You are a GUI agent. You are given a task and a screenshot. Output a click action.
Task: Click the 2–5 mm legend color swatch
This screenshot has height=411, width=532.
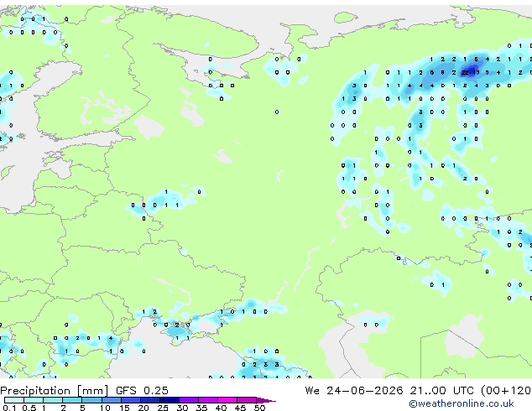tap(72, 400)
